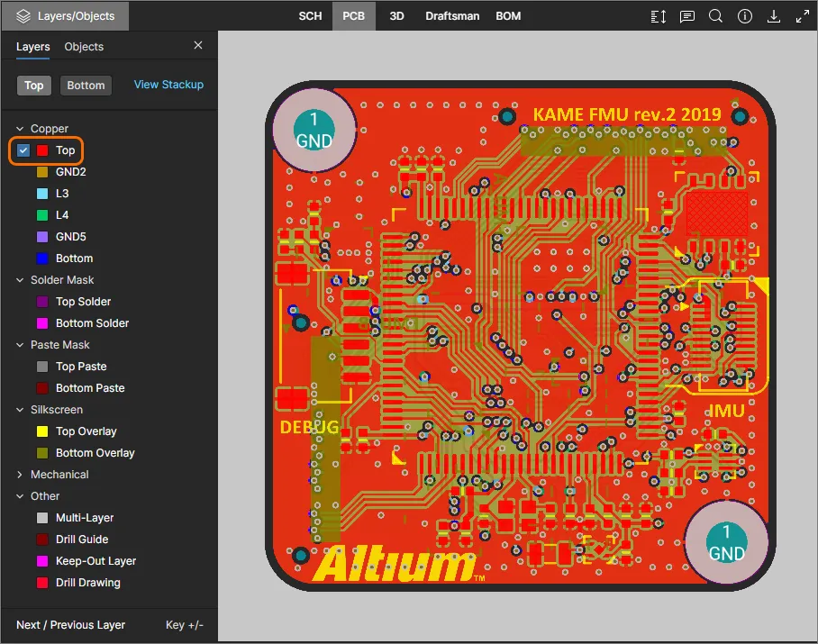Click the Layers/Objects stack icon

point(23,16)
